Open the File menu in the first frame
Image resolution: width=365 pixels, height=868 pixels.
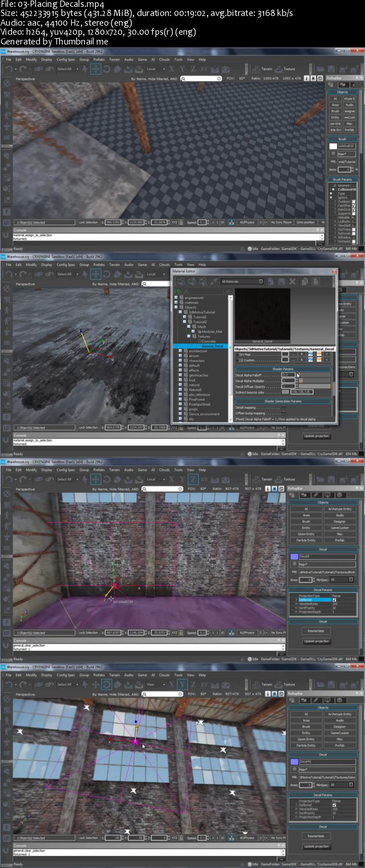pos(10,59)
